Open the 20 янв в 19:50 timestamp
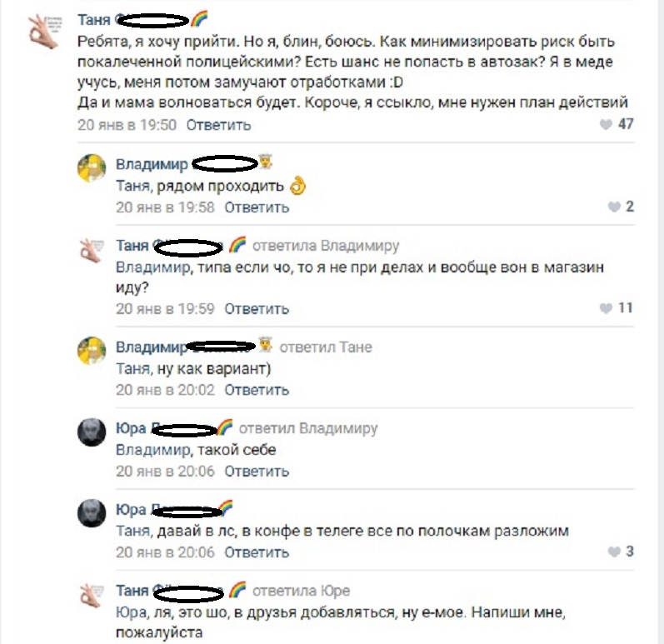This screenshot has height=644, width=664. coord(127,125)
